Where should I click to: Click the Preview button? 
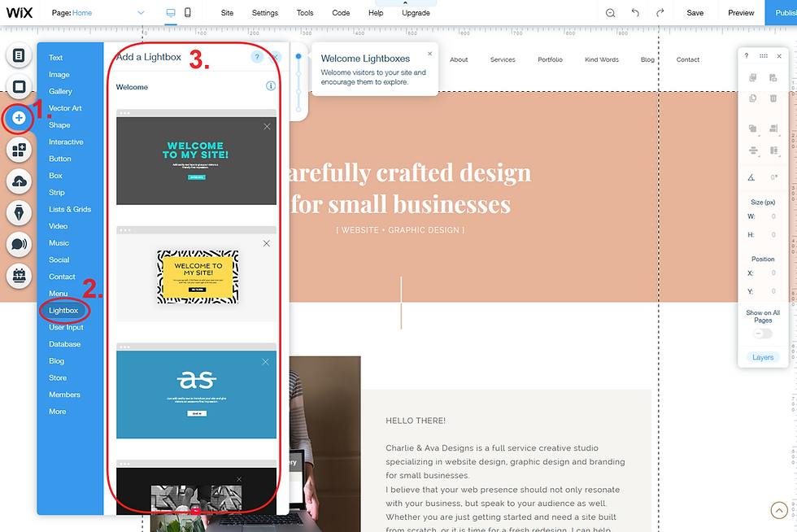[x=741, y=13]
